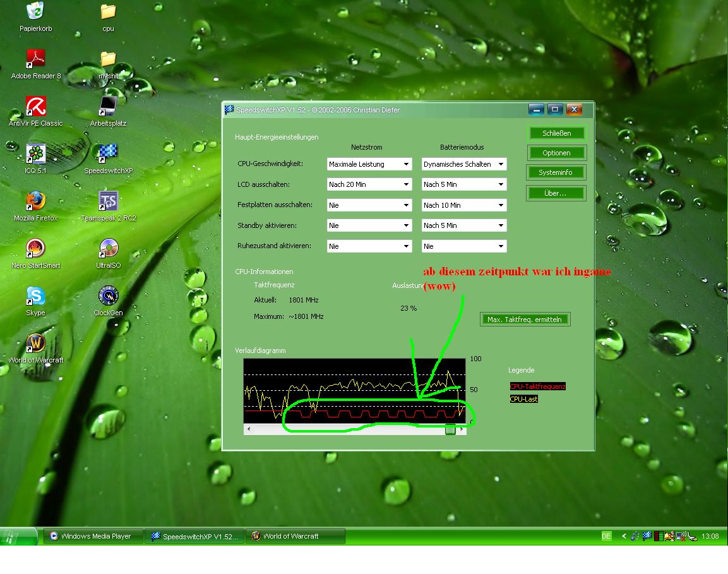Open Batteriemodus Ruhezustand aktivieren dropdown
This screenshot has height=574, width=728.
coord(464,246)
